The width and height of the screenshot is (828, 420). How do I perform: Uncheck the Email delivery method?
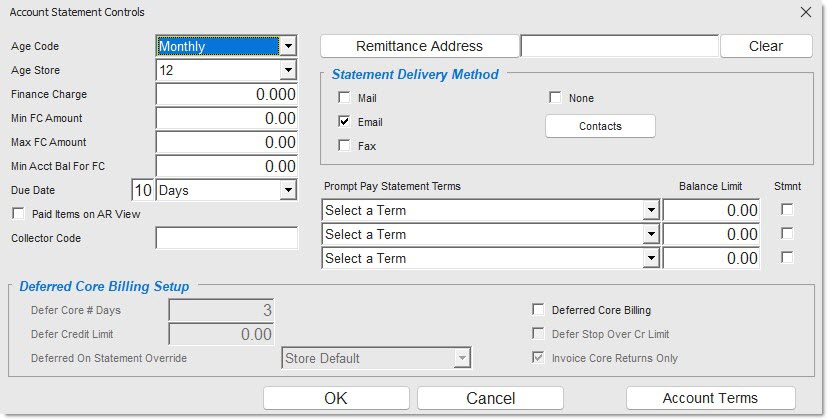tap(345, 122)
